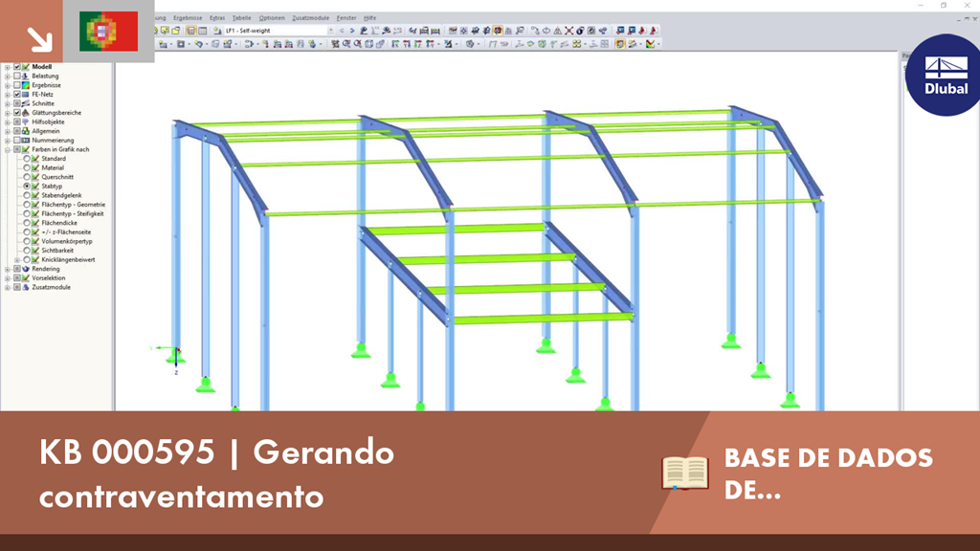Open the Optionen menu
This screenshot has height=551, width=980.
pos(272,18)
